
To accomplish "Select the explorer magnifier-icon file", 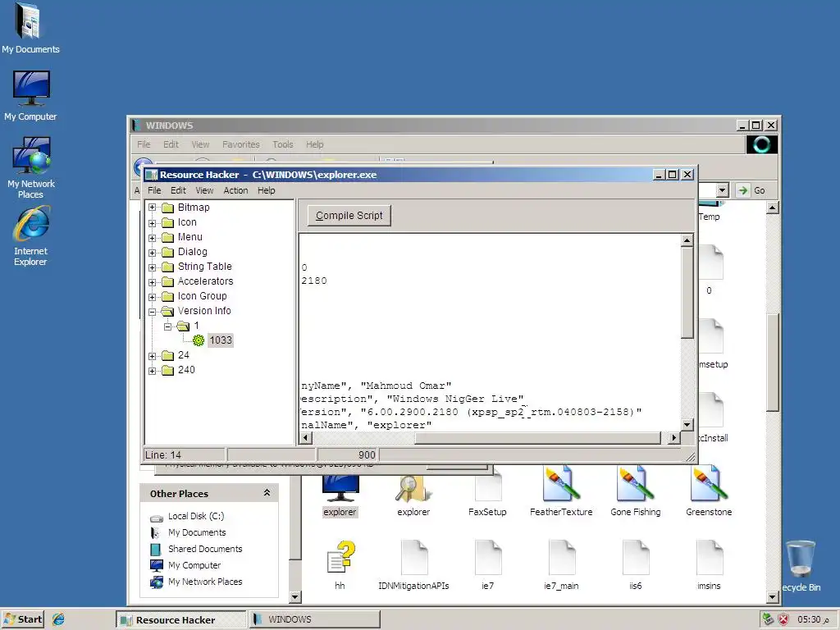I will (413, 495).
